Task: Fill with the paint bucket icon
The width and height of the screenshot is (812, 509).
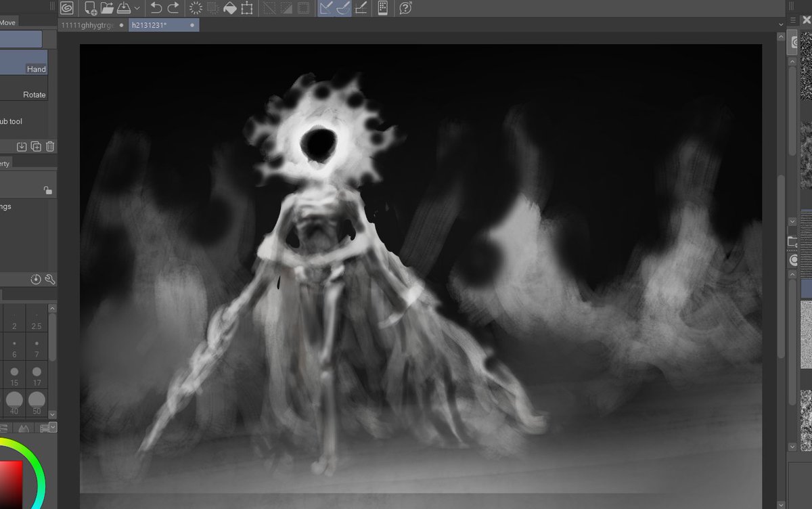Action: [x=230, y=8]
